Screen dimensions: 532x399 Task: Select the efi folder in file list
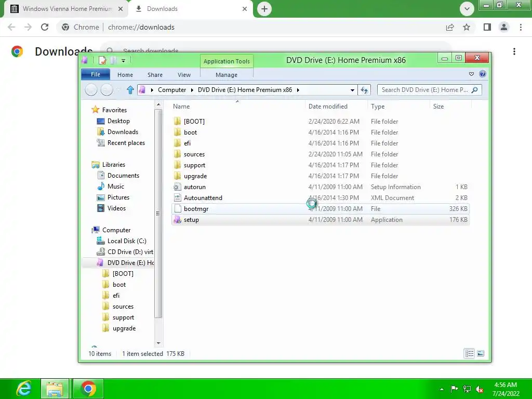point(321,143)
